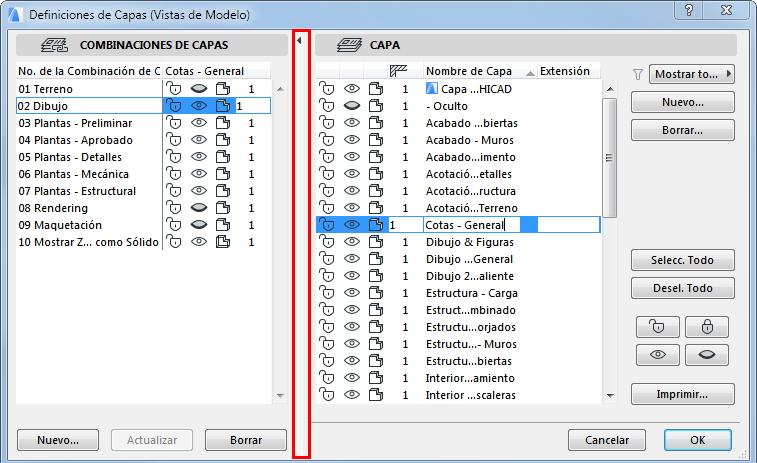Click Nuevo... button in Capa panel
This screenshot has height=463, width=757.
click(683, 102)
